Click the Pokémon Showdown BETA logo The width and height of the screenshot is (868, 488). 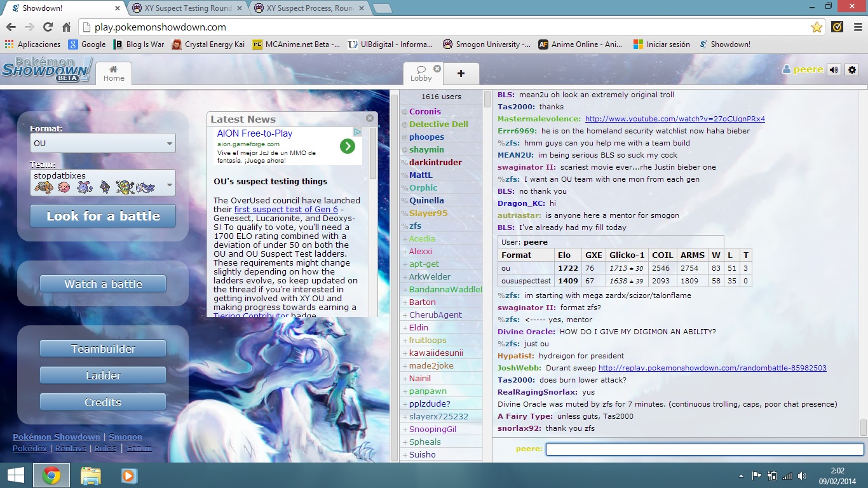[x=47, y=69]
